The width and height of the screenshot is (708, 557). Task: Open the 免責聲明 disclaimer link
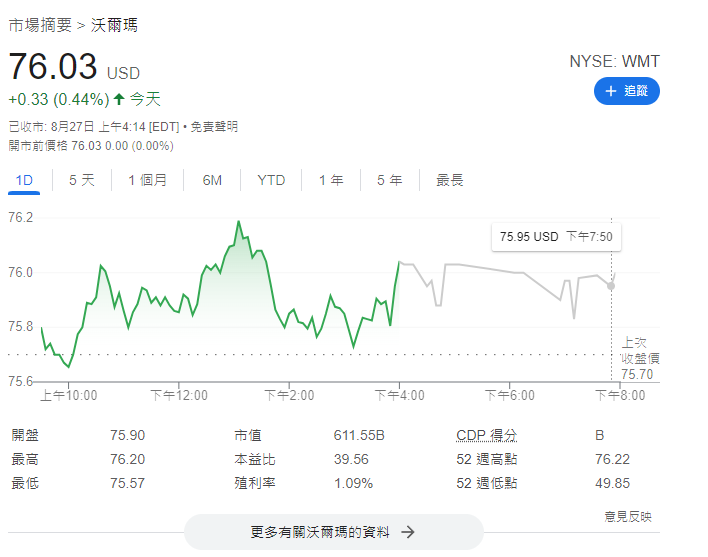point(214,126)
